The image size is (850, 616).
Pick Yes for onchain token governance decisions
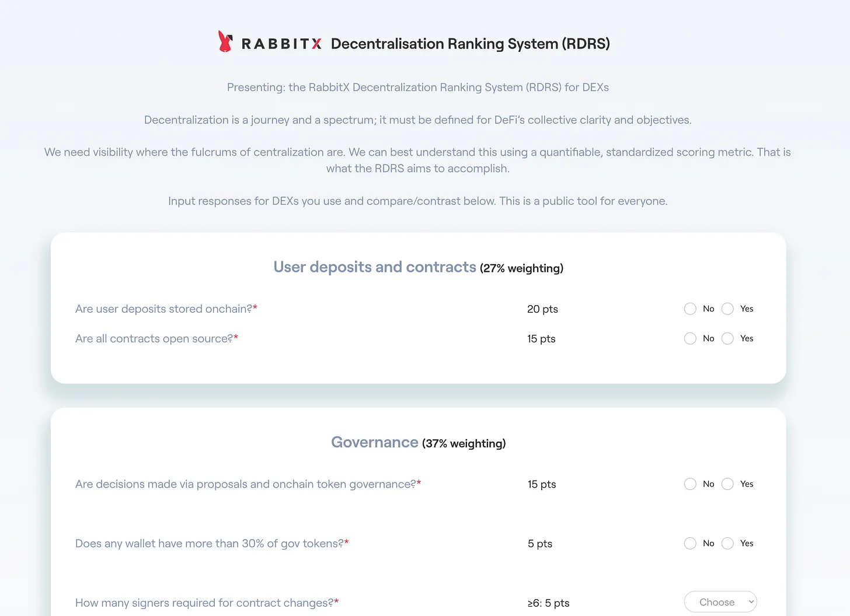tap(727, 484)
